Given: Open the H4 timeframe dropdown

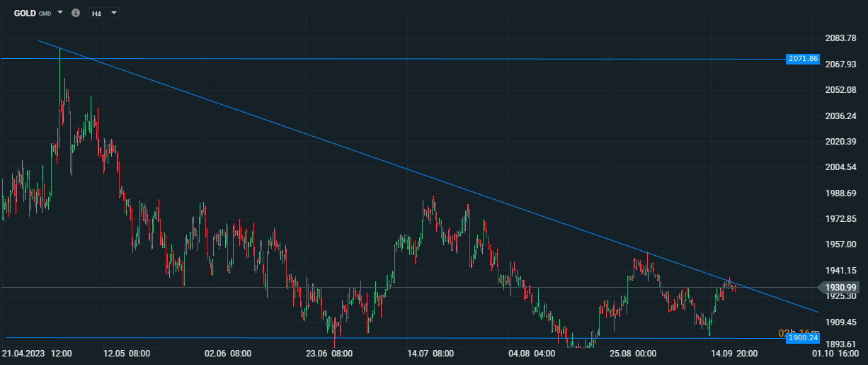Looking at the screenshot, I should (104, 13).
